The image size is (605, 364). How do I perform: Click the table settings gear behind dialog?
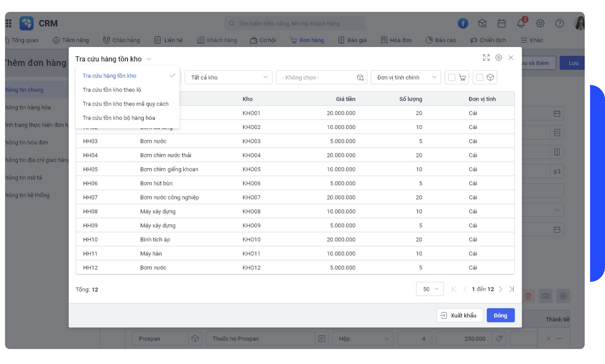pos(563,296)
